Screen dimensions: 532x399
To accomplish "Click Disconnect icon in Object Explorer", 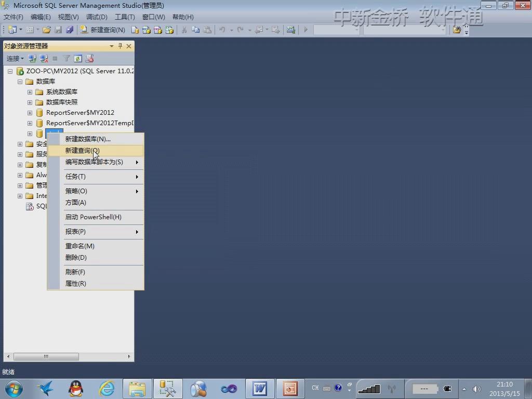I will pos(44,59).
